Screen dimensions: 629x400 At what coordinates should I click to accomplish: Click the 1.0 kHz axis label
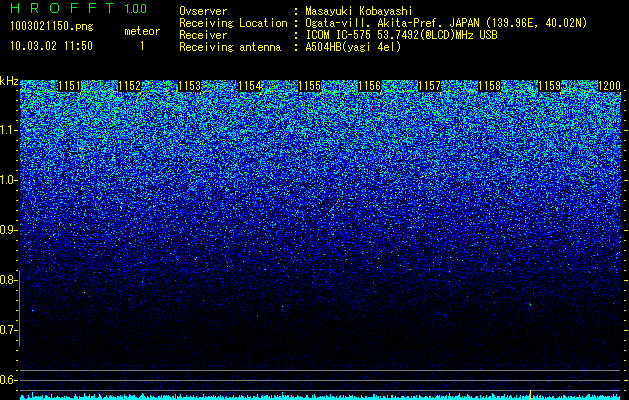tap(7, 180)
